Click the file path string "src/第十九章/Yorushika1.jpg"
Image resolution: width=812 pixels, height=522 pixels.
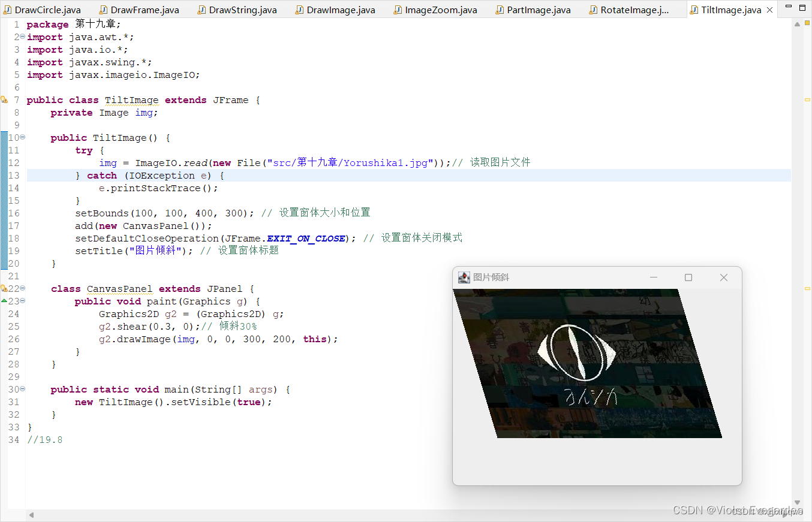pyautogui.click(x=351, y=163)
